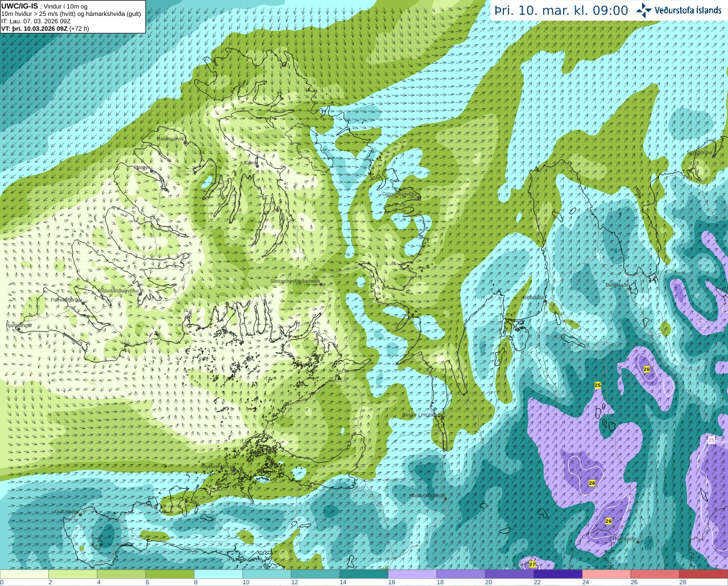This screenshot has height=586, width=728.
Task: Click the yellow 27 gust marker
Action: click(x=532, y=564)
